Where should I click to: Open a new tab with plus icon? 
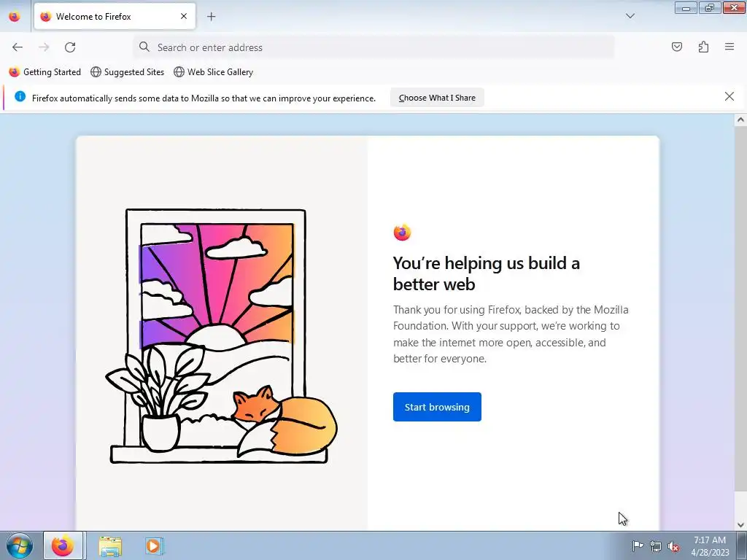click(x=211, y=17)
